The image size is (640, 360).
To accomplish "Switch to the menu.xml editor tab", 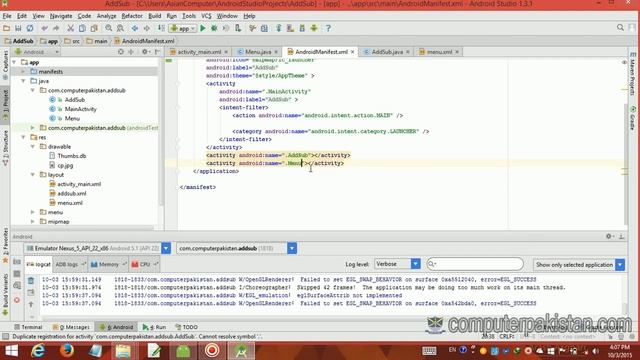I will tap(439, 52).
